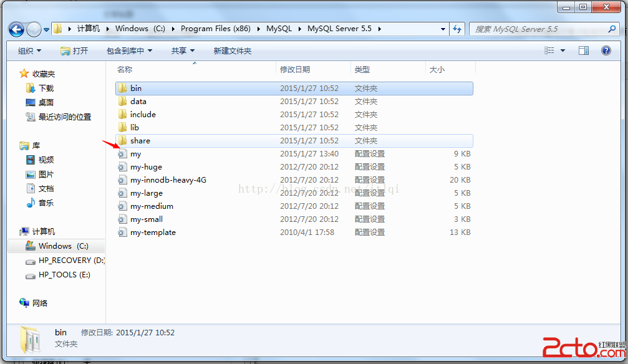
Task: Open the 图片 library
Action: tap(46, 175)
